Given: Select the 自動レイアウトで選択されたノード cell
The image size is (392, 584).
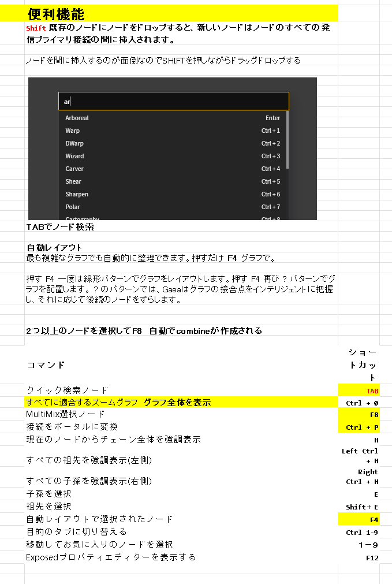Looking at the screenshot, I should pos(181,519).
